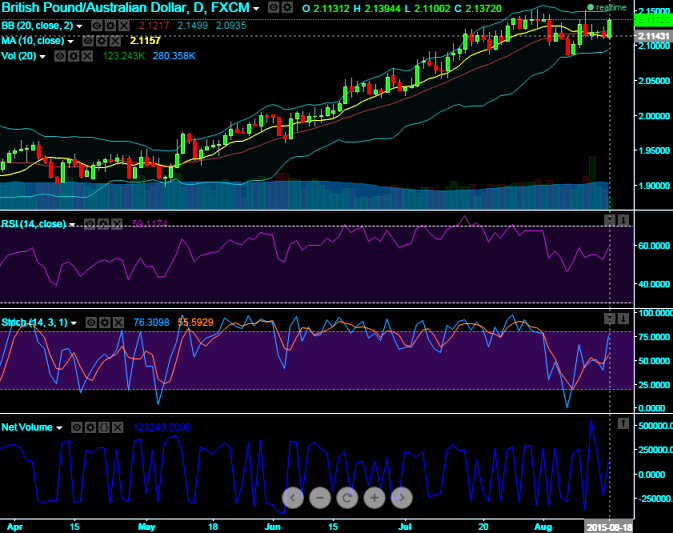673x533 pixels.
Task: Expand the BB (20, close, 2) dropdown arrow
Action: tap(79, 27)
